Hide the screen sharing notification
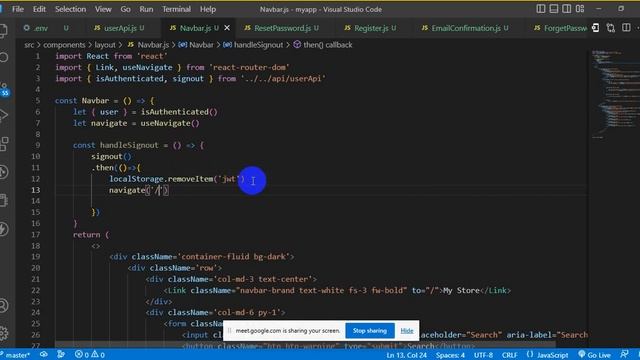Screen dimensions: 640x360 click(x=407, y=331)
